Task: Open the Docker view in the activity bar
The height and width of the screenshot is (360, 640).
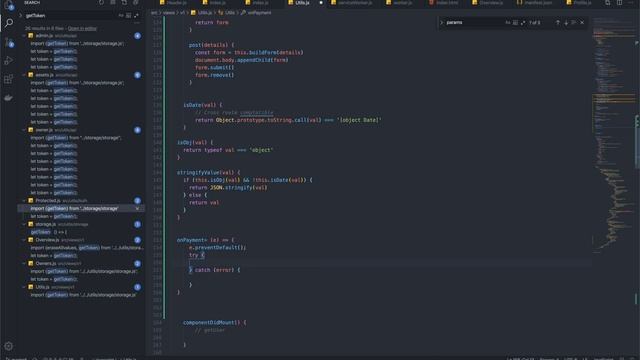Action: pos(9,98)
